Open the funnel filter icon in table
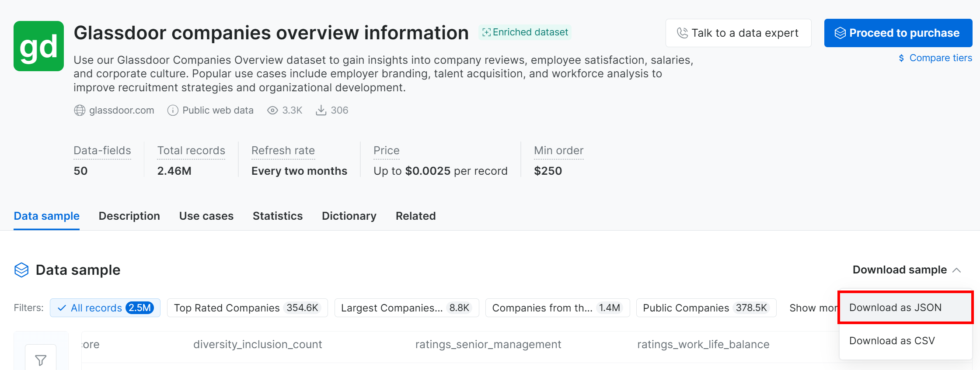This screenshot has width=980, height=370. [41, 360]
